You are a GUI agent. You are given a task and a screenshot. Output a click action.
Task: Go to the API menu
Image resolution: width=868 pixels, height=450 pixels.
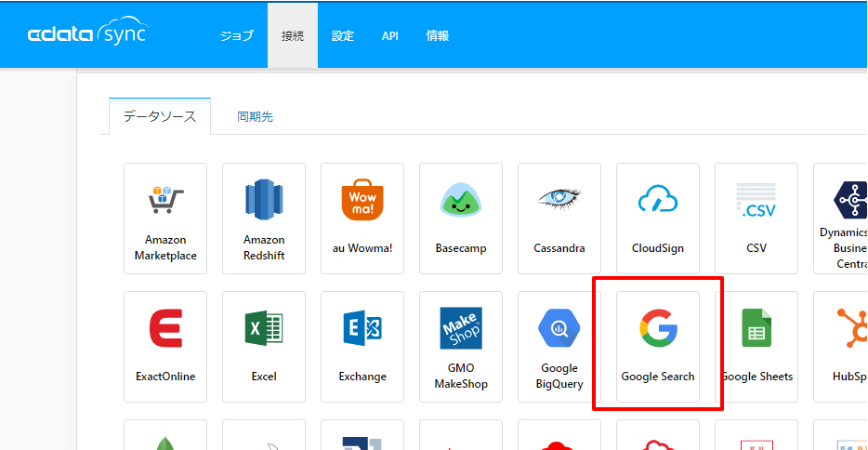(390, 36)
